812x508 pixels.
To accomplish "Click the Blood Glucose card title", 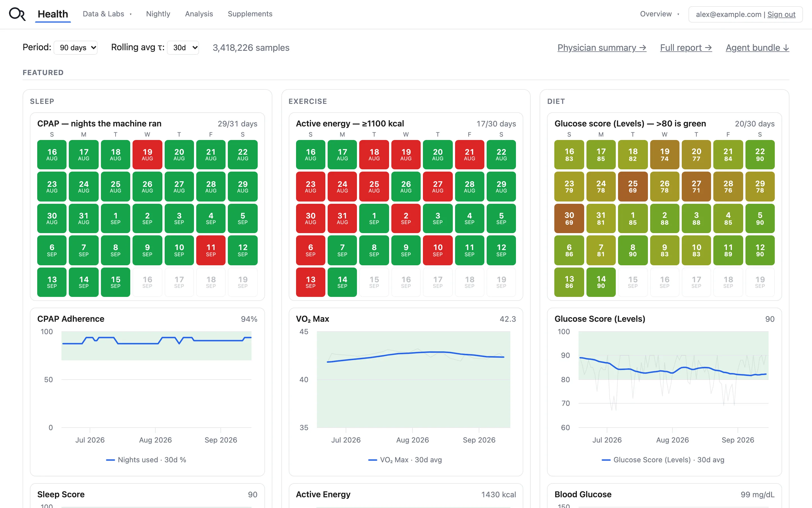I will coord(583,494).
